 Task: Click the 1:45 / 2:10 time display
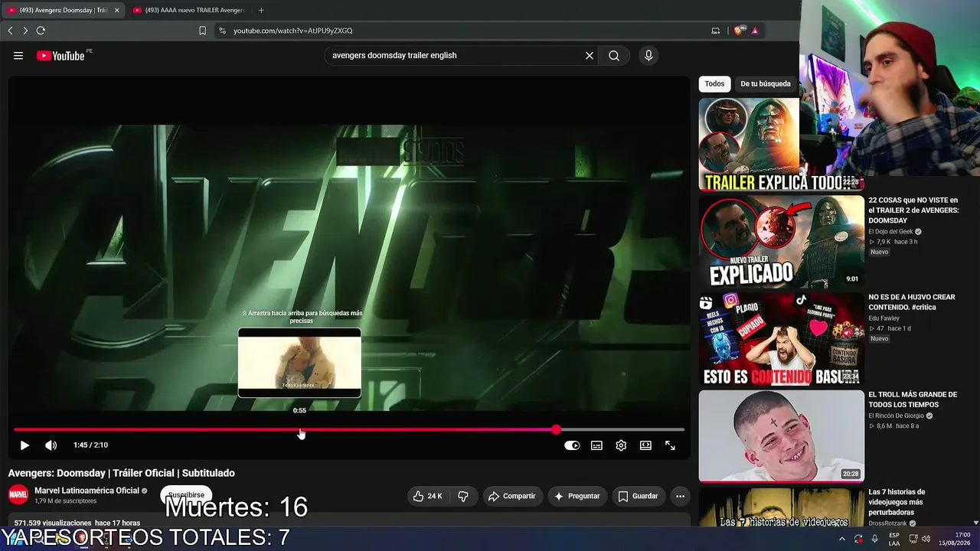[90, 445]
